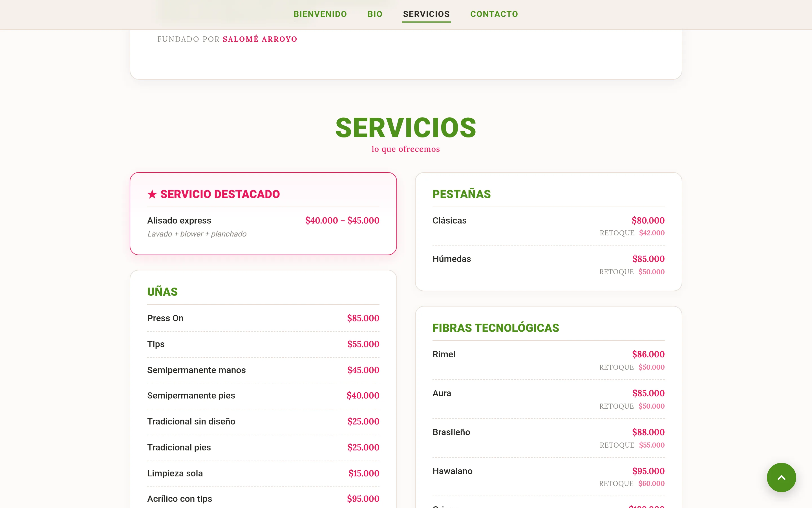Select the Hawaiano service

[x=452, y=471]
